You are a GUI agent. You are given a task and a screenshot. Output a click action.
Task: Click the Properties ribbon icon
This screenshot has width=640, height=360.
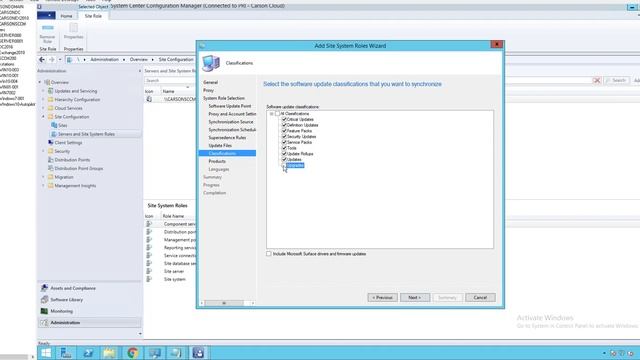[x=73, y=28]
